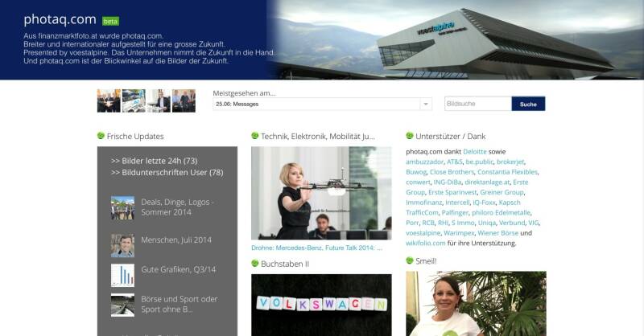Visit the IQ-Foxx supporter link
The width and height of the screenshot is (644, 336).
tap(484, 203)
